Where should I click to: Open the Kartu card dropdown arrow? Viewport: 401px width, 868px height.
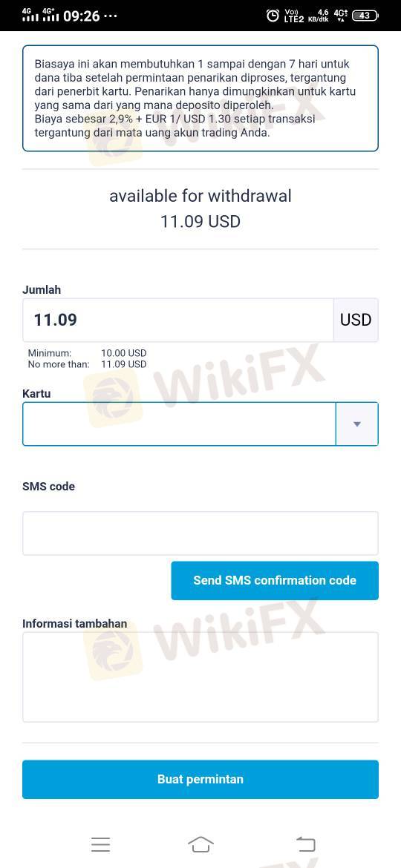pyautogui.click(x=357, y=424)
